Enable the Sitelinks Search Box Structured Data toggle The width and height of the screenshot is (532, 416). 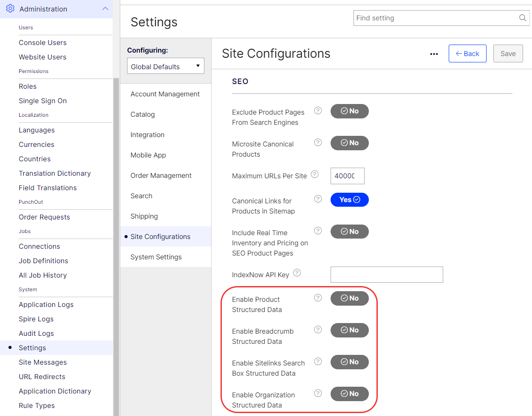(x=349, y=362)
